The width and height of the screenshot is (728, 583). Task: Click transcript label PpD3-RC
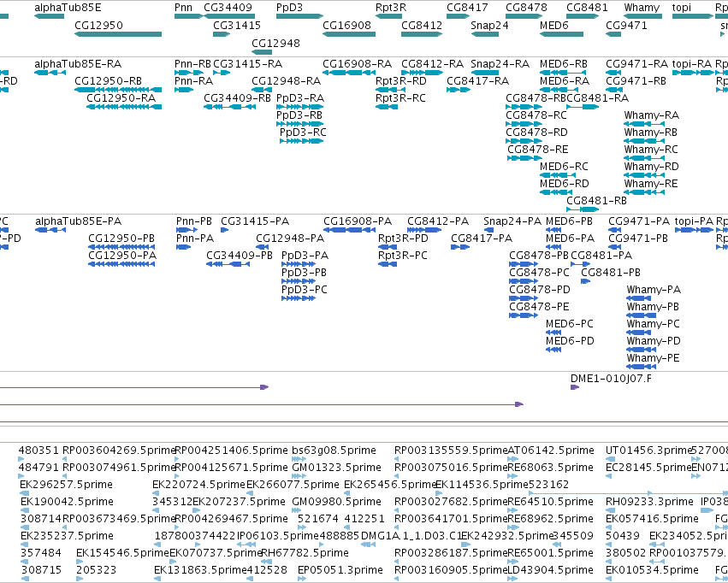click(303, 132)
